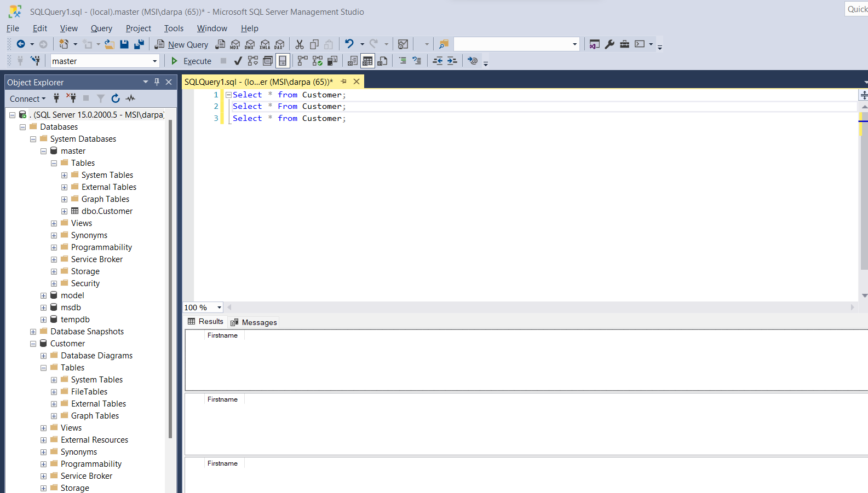This screenshot has height=493, width=868.
Task: Open a Database Engine Query
Action: pyautogui.click(x=220, y=44)
